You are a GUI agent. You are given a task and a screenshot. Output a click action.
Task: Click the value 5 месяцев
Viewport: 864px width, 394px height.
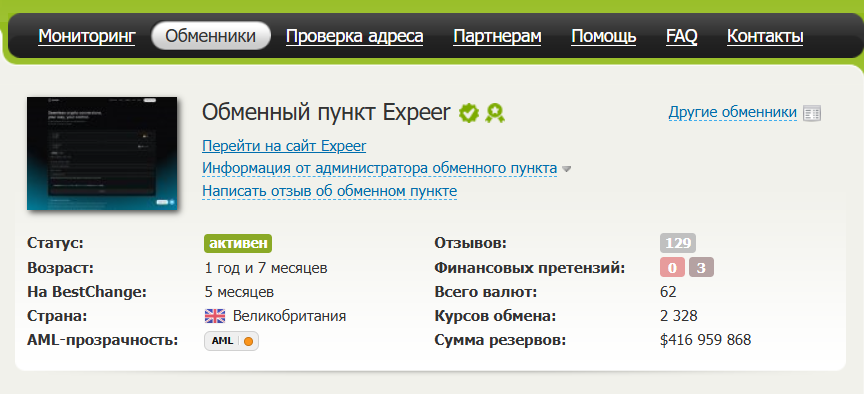[x=239, y=292]
